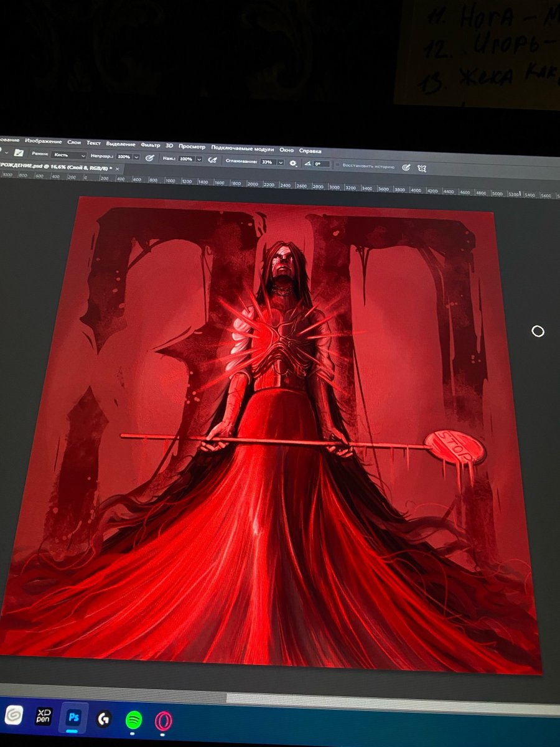The width and height of the screenshot is (560, 747).
Task: Open the white spiral app in taskbar
Action: coord(14,713)
